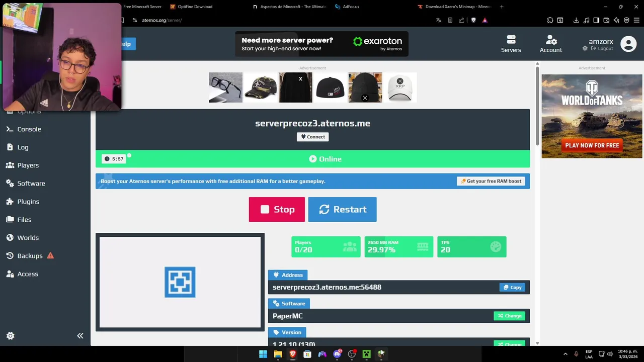Click the glasses ad thumbnail

point(225,87)
